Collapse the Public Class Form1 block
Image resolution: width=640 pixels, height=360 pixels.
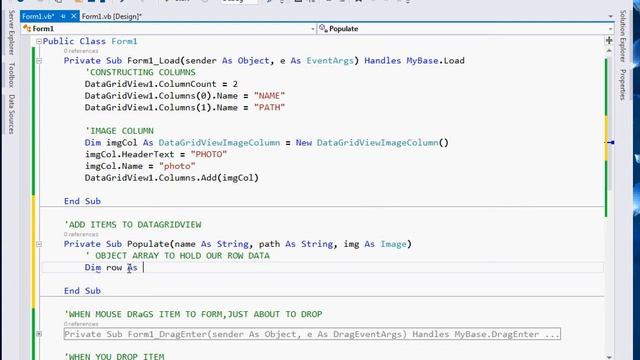[39, 41]
